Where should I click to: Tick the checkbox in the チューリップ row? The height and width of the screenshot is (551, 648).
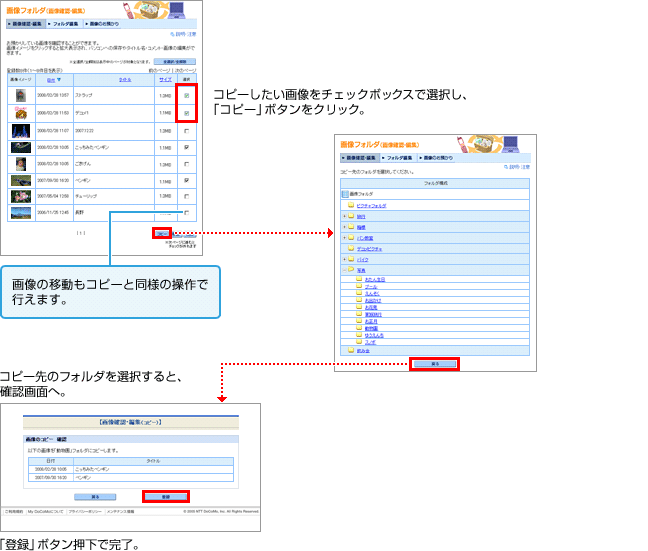pos(187,196)
